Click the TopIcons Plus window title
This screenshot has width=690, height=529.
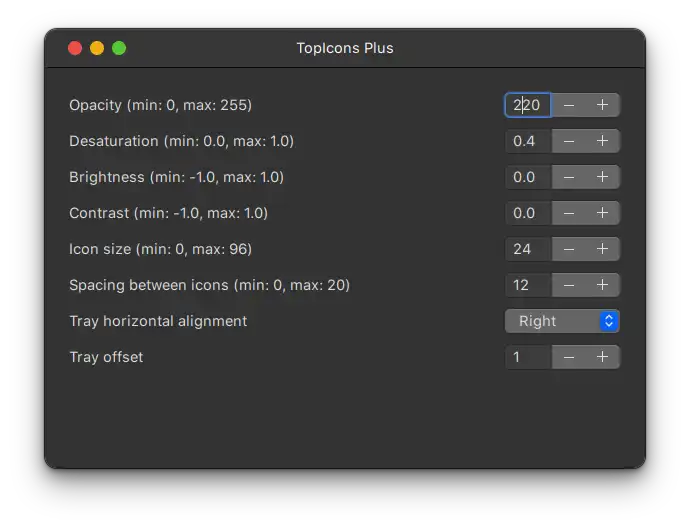pos(345,48)
